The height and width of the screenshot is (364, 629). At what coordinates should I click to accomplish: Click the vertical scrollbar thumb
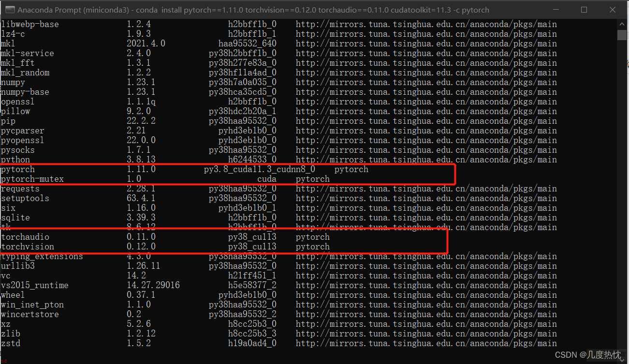pos(622,35)
